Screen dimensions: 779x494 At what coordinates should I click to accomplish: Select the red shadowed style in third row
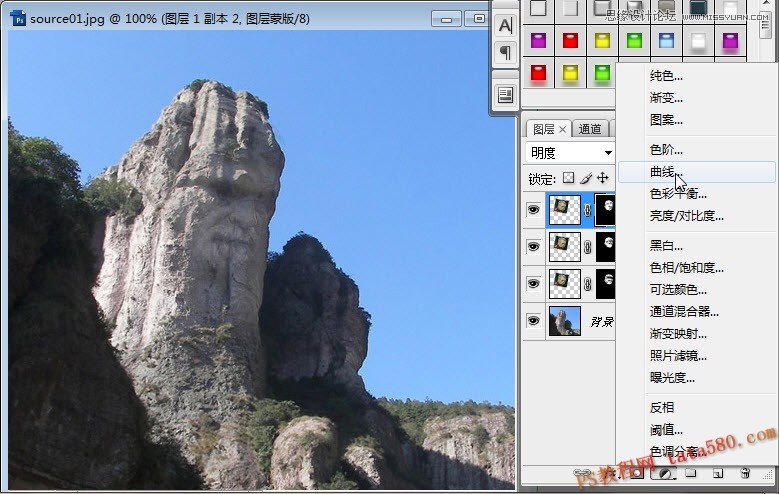coord(539,74)
